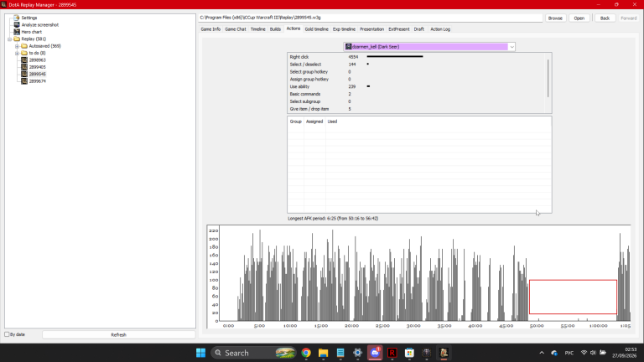The image size is (644, 362).
Task: Click the Open button
Action: point(579,18)
